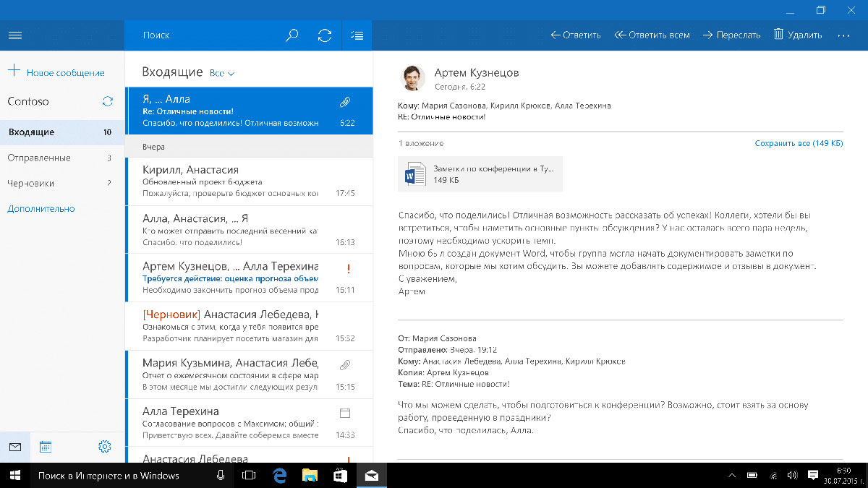Open the Word attachment Заметки по конференции
This screenshot has height=488, width=868.
click(x=480, y=174)
